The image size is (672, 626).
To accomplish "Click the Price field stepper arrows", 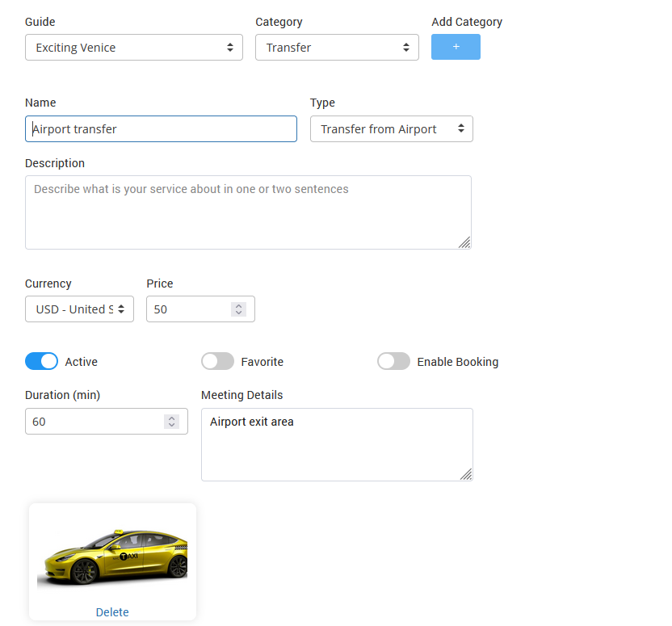I will [x=238, y=309].
